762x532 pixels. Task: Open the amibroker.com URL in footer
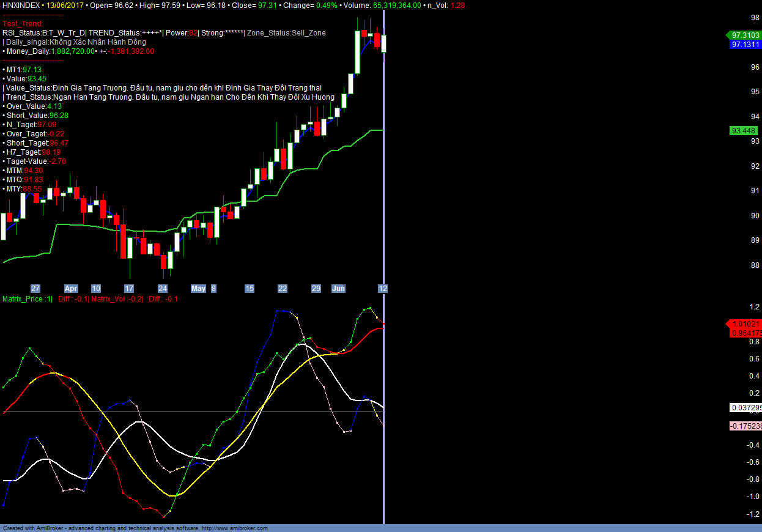pyautogui.click(x=235, y=528)
